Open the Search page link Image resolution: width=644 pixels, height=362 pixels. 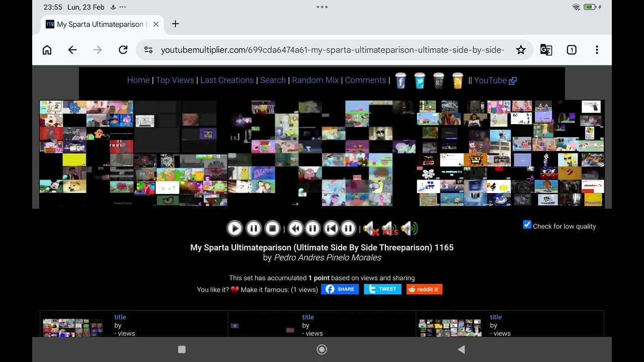click(x=273, y=80)
